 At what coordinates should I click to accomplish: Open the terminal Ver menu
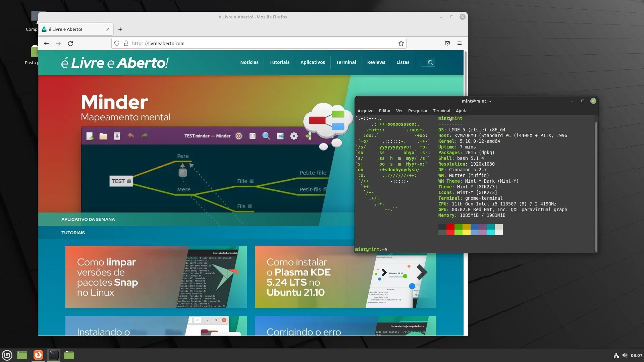click(399, 111)
